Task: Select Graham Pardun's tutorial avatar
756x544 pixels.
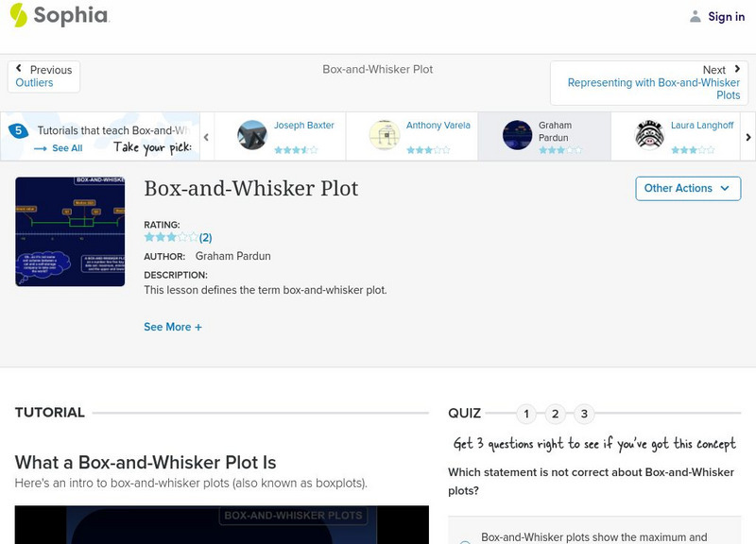Action: [x=517, y=135]
